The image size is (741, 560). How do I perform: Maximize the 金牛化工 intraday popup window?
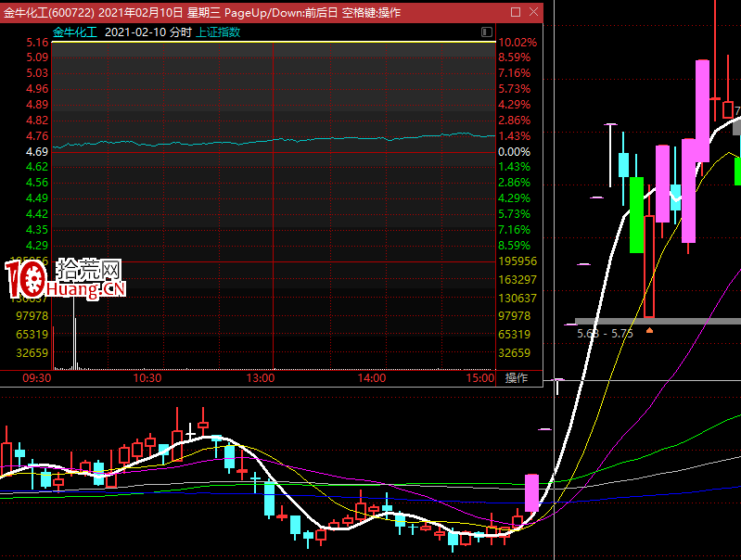(516, 12)
